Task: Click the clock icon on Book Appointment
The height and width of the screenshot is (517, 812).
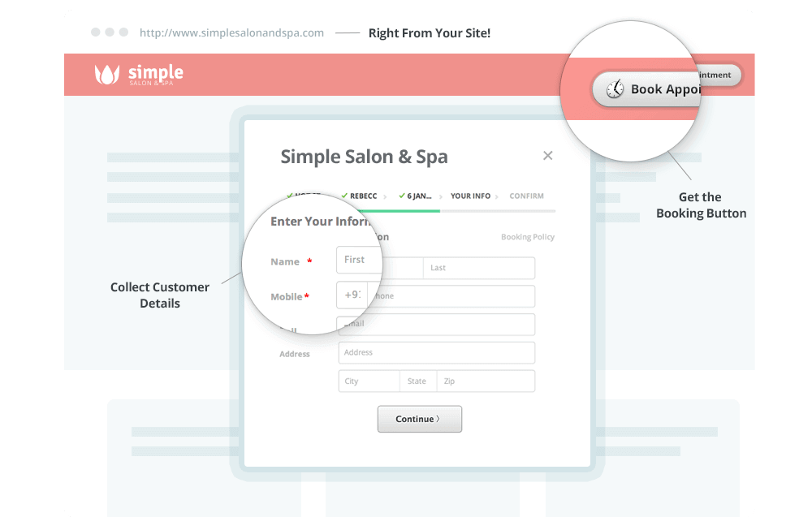Action: coord(615,89)
